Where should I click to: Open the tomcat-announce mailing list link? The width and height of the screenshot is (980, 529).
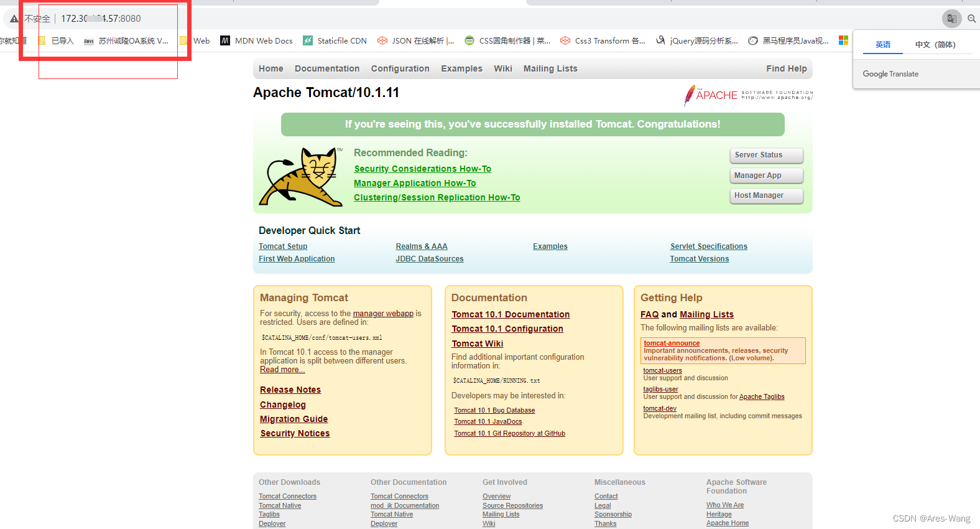click(672, 343)
